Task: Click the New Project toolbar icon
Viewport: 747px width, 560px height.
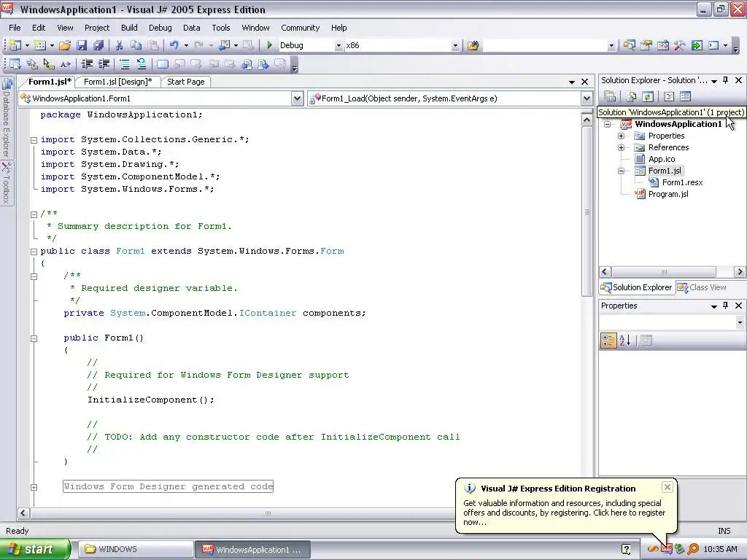Action: pyautogui.click(x=15, y=45)
